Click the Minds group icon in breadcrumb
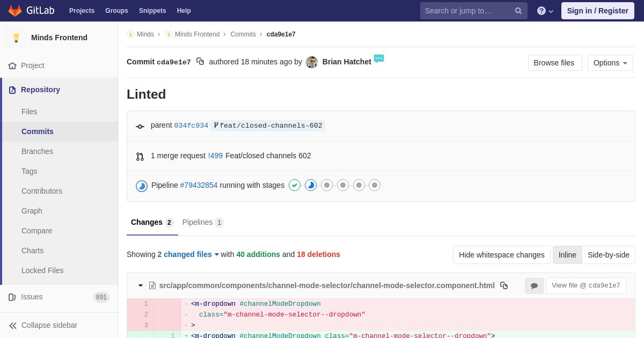 click(130, 34)
